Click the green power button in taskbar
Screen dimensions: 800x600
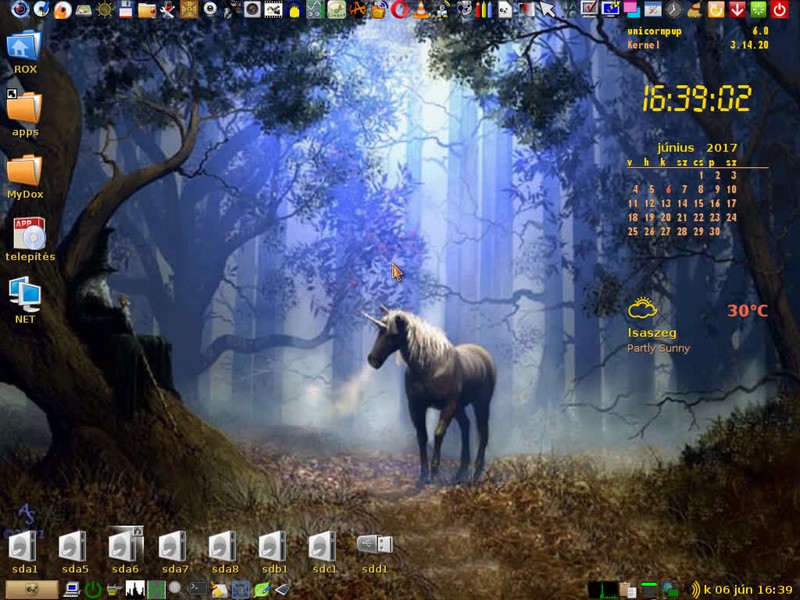pyautogui.click(x=93, y=590)
